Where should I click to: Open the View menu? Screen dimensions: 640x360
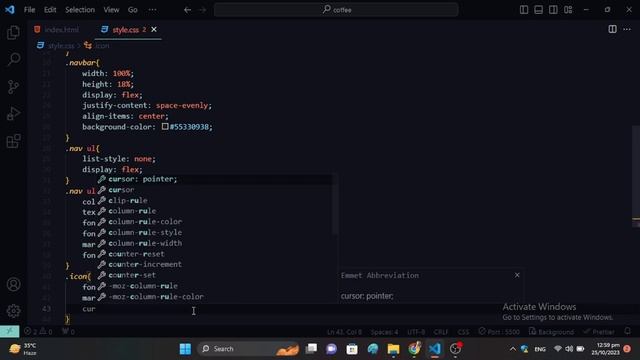(x=111, y=10)
